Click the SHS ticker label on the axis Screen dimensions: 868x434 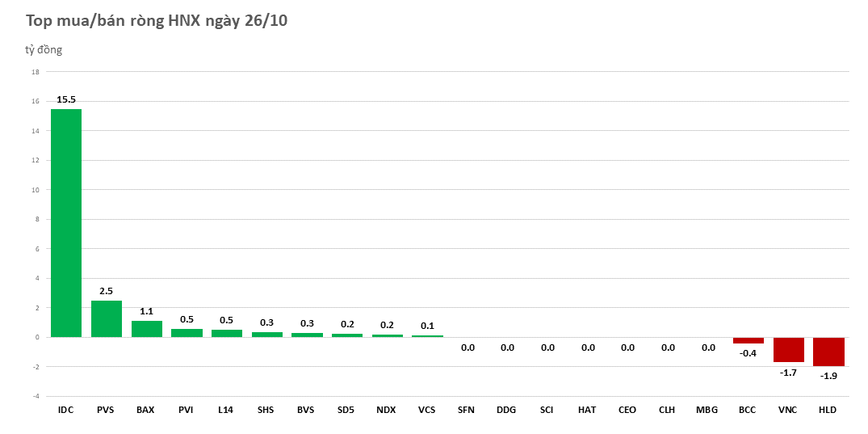266,410
